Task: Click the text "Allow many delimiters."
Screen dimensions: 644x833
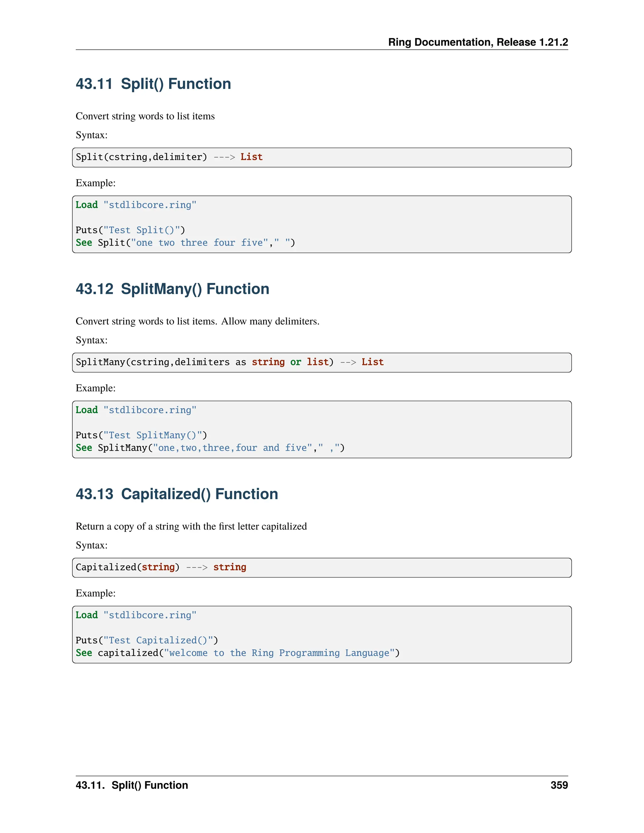Action: pyautogui.click(x=270, y=321)
